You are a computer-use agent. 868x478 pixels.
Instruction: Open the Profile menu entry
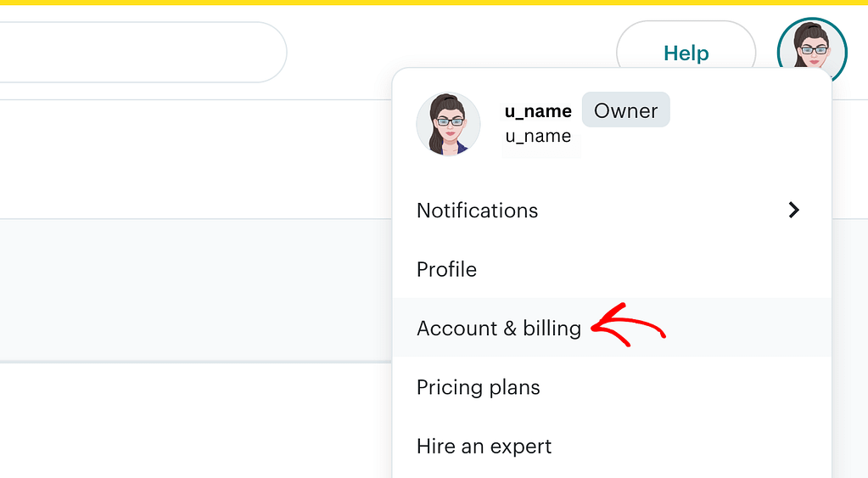[x=612, y=269]
